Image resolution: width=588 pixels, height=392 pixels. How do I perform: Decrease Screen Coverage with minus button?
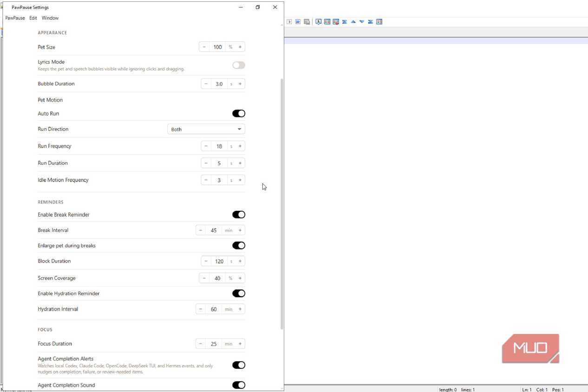coord(204,278)
